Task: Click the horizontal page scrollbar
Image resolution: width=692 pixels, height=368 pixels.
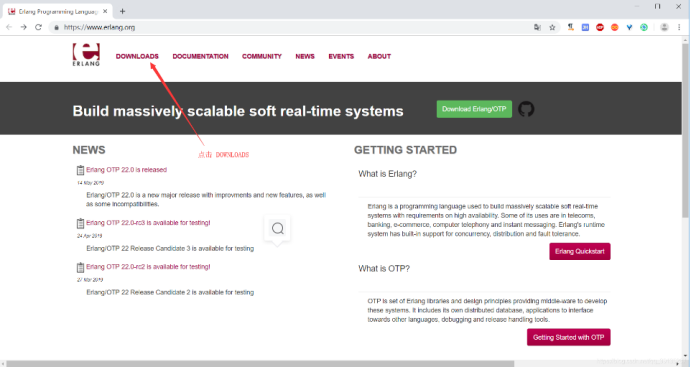Action: tap(260, 364)
